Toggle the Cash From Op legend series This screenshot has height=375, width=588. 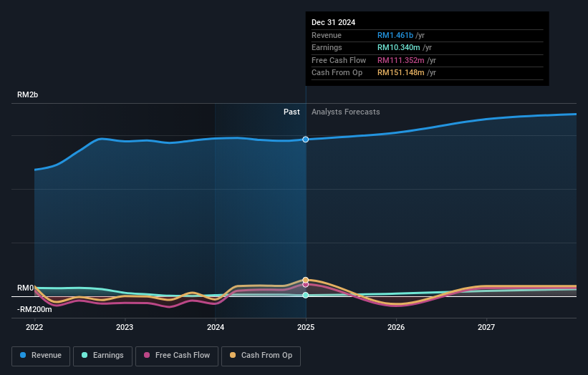[x=261, y=356]
